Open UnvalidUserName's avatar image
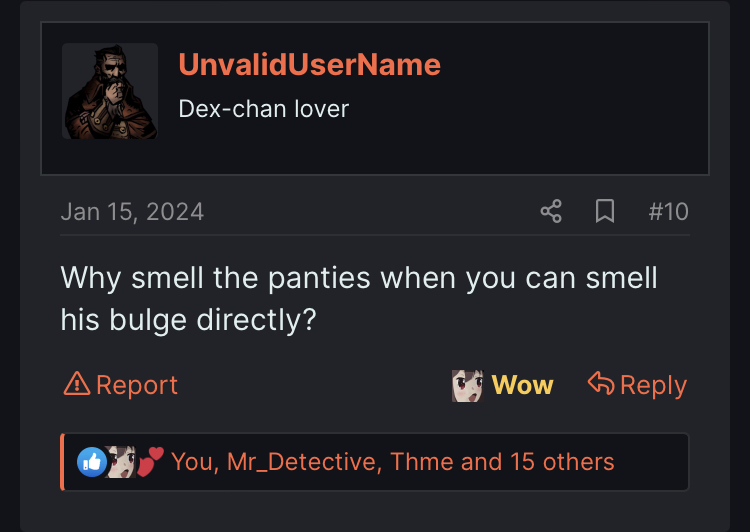 pyautogui.click(x=110, y=91)
